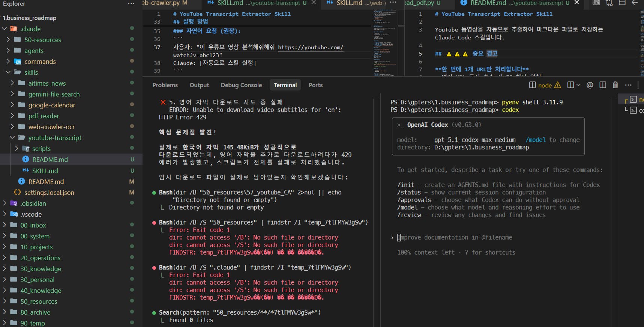Image resolution: width=644 pixels, height=327 pixels.
Task: Focus the Codex prompt input line
Action: point(455,238)
